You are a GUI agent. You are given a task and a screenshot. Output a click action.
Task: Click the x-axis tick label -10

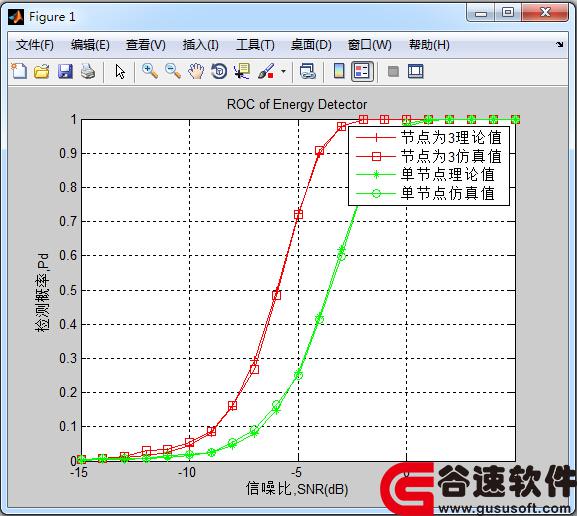(187, 472)
